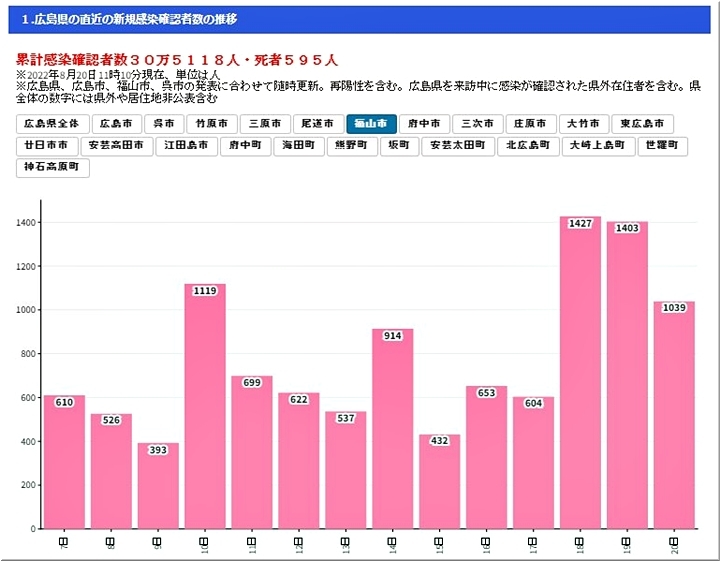Choose the 尾道市 button
The height and width of the screenshot is (561, 720).
tap(317, 124)
